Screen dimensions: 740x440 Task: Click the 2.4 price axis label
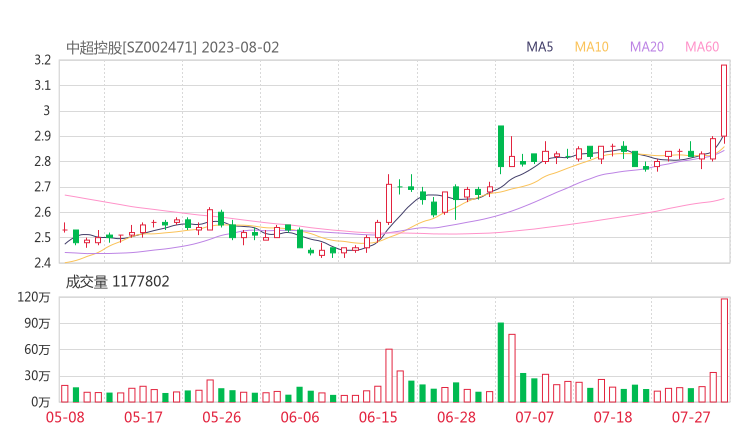(42, 262)
